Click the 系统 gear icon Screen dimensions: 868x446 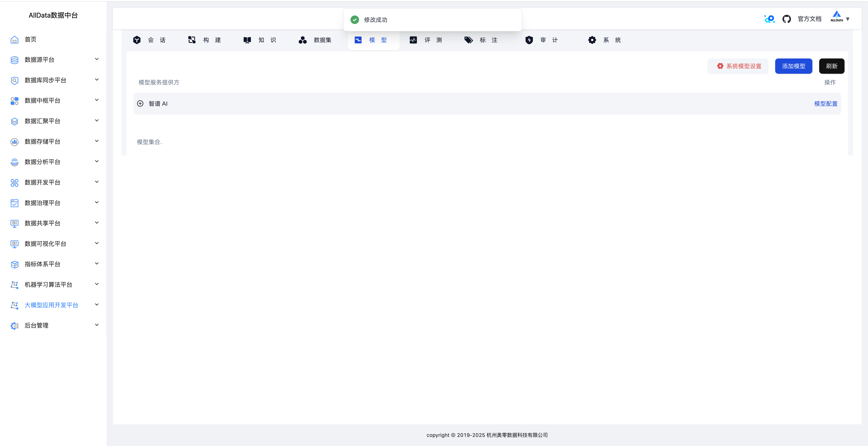[x=592, y=40]
